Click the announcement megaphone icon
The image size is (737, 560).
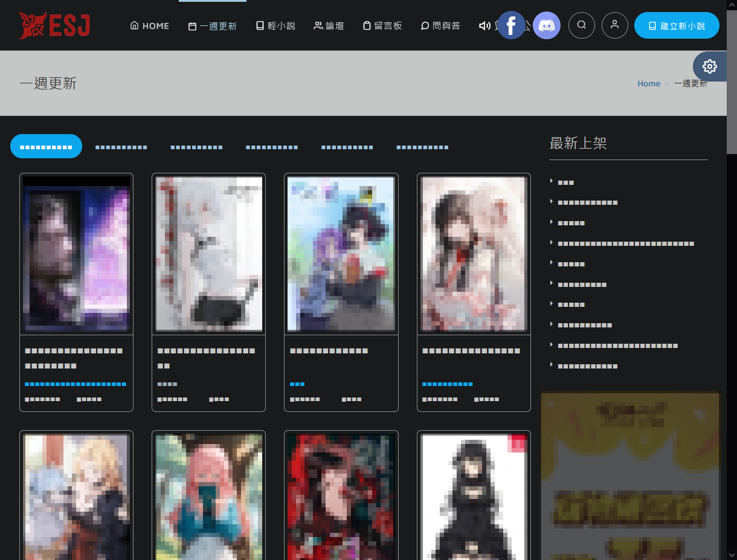[484, 26]
